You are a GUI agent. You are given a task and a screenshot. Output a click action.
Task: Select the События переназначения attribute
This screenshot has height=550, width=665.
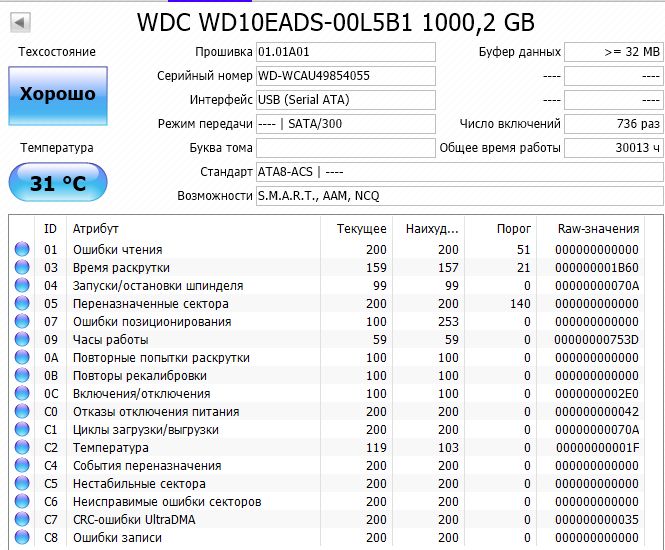pyautogui.click(x=327, y=466)
